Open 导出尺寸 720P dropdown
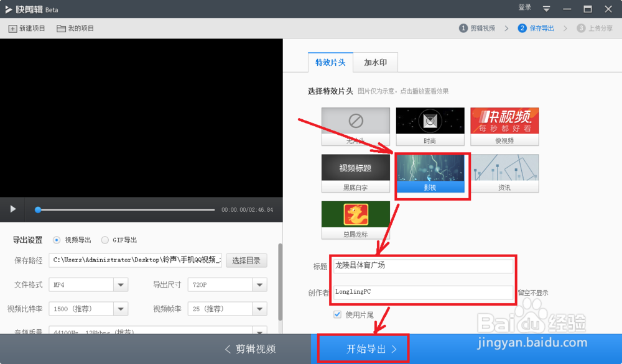The height and width of the screenshot is (364, 622). click(227, 284)
